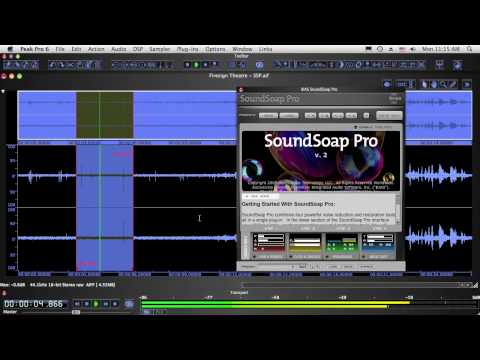This screenshot has width=480, height=360.
Task: Click the help text scrollbar in SoundSoap Pro
Action: click(x=398, y=209)
